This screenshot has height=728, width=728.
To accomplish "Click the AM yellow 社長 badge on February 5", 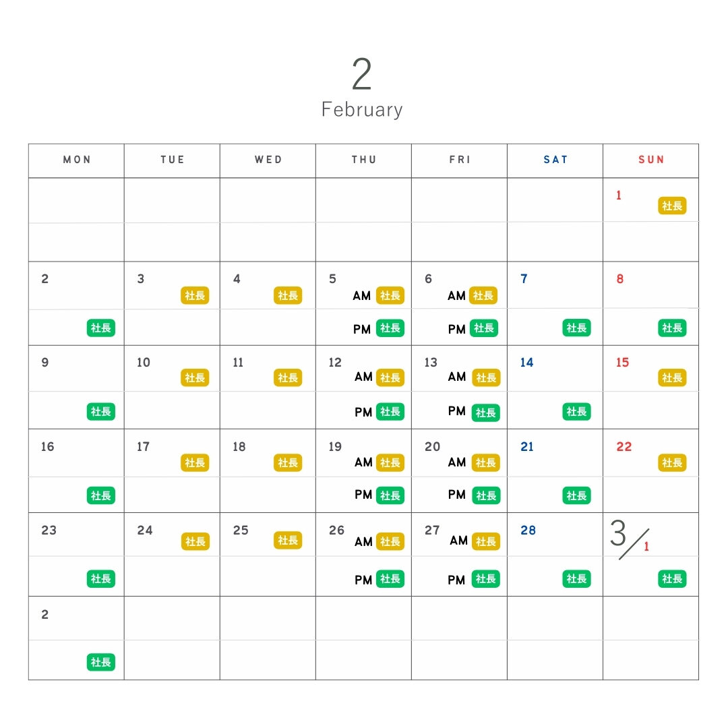I will [390, 295].
